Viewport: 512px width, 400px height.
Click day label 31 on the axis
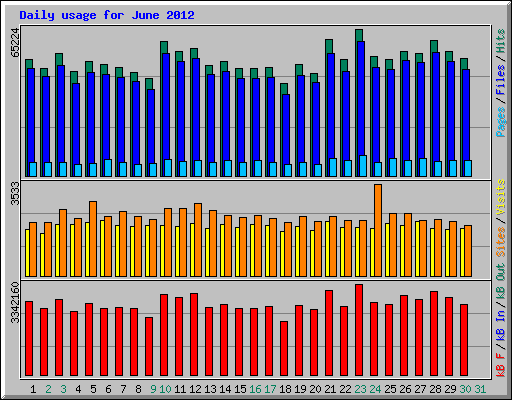coord(480,389)
